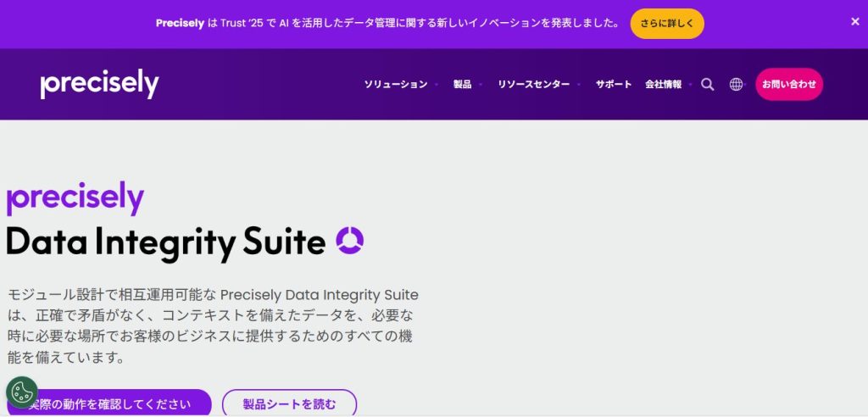The height and width of the screenshot is (417, 868).
Task: Click the purple Precisely hero logo
Action: tap(75, 198)
